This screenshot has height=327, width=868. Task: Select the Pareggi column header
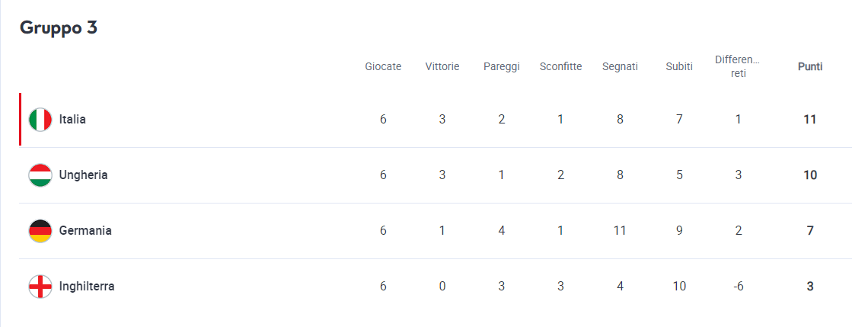[x=502, y=67]
